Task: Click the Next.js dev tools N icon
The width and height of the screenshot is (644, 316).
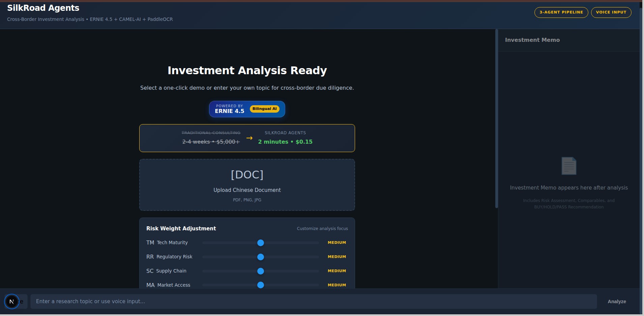Action: tap(12, 301)
